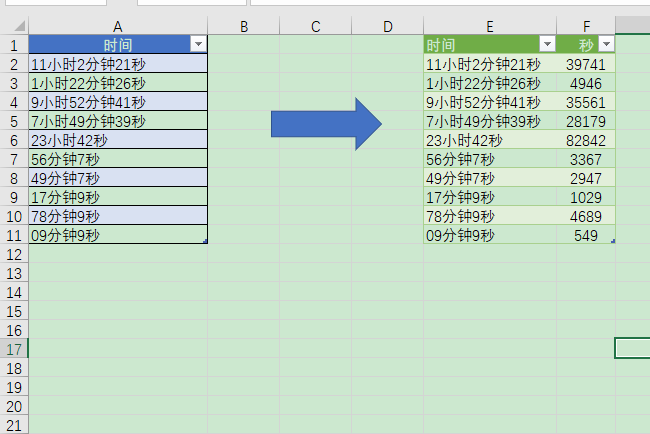This screenshot has width=650, height=434.
Task: Click the value 35561 in column F
Action: coord(586,102)
